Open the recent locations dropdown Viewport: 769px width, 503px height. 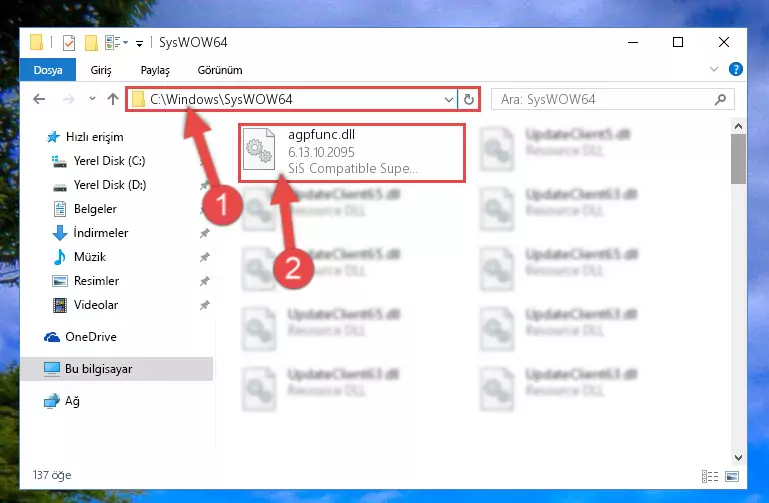(92, 99)
